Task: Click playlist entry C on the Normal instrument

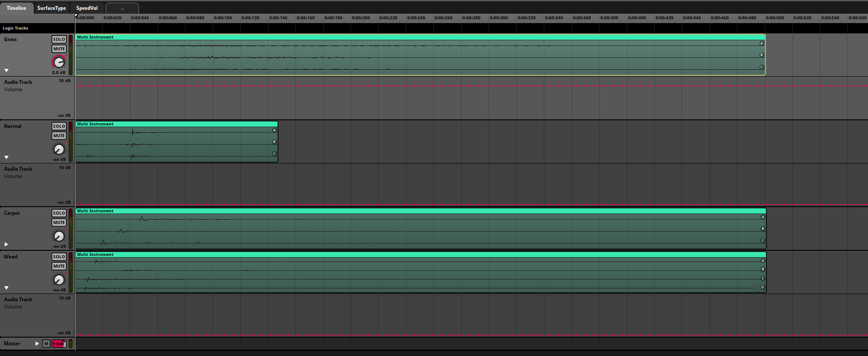Action: pyautogui.click(x=274, y=154)
